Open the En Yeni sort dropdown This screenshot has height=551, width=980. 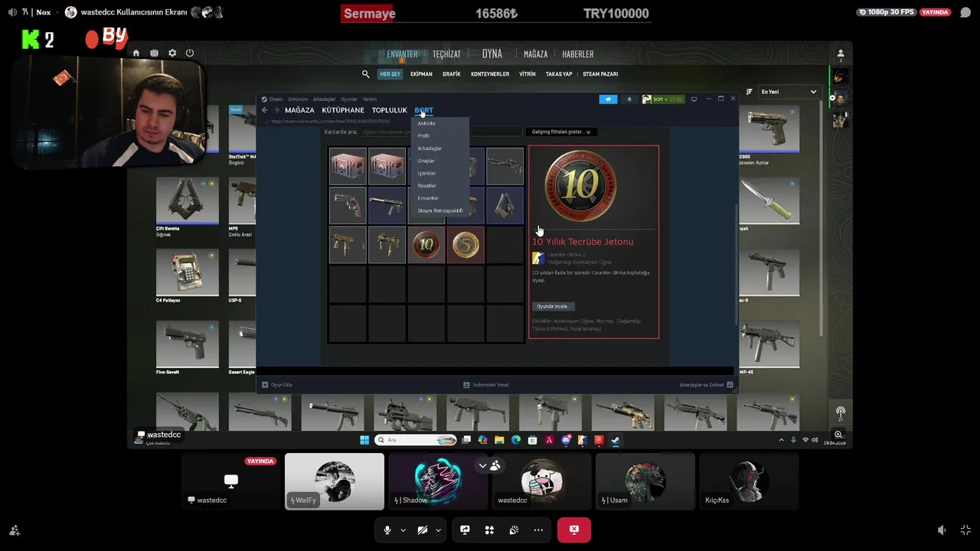(x=789, y=92)
